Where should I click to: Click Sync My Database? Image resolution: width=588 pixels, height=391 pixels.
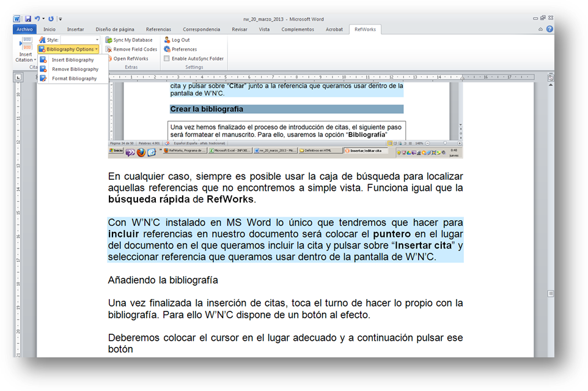pyautogui.click(x=129, y=40)
